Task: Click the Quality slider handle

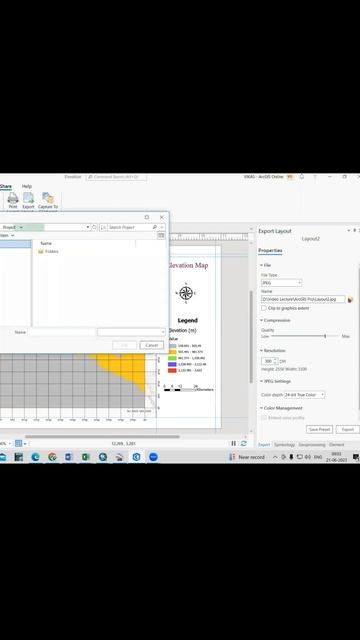Action: (x=325, y=336)
